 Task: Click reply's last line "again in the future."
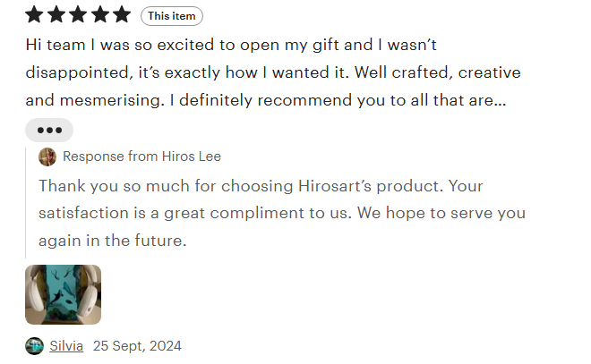pos(113,241)
